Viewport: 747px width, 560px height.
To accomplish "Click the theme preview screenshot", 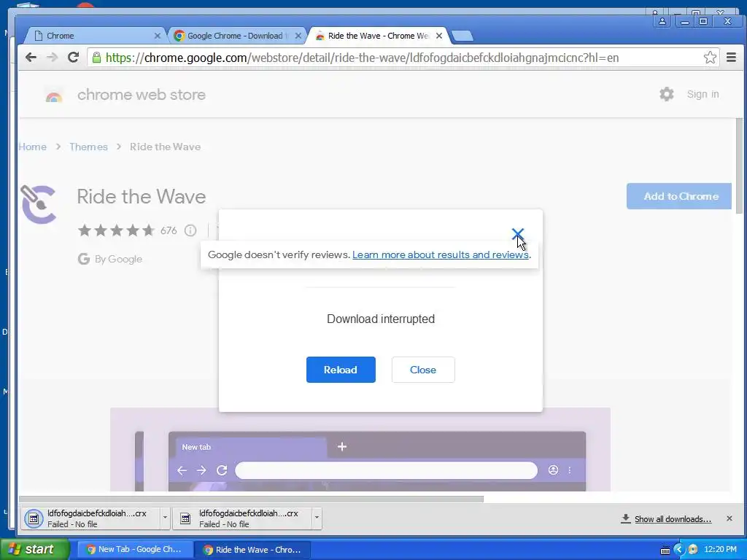I will tap(360, 449).
